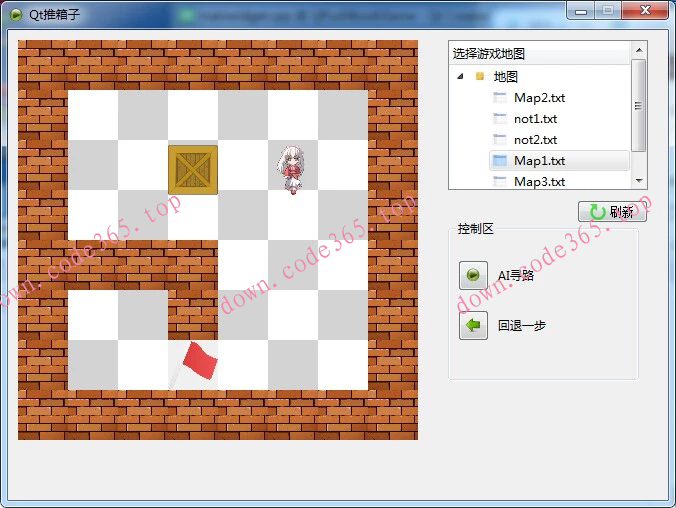
Task: Click the 刷新 refresh button
Action: pyautogui.click(x=612, y=211)
